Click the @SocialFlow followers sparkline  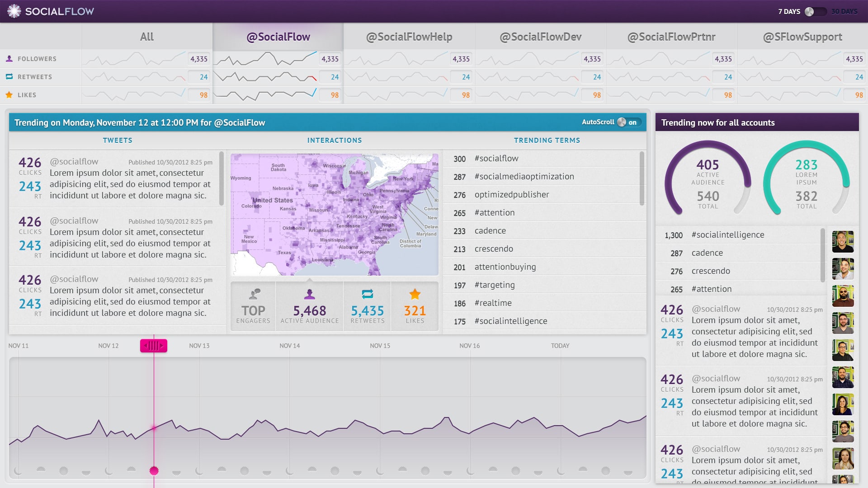(265, 59)
